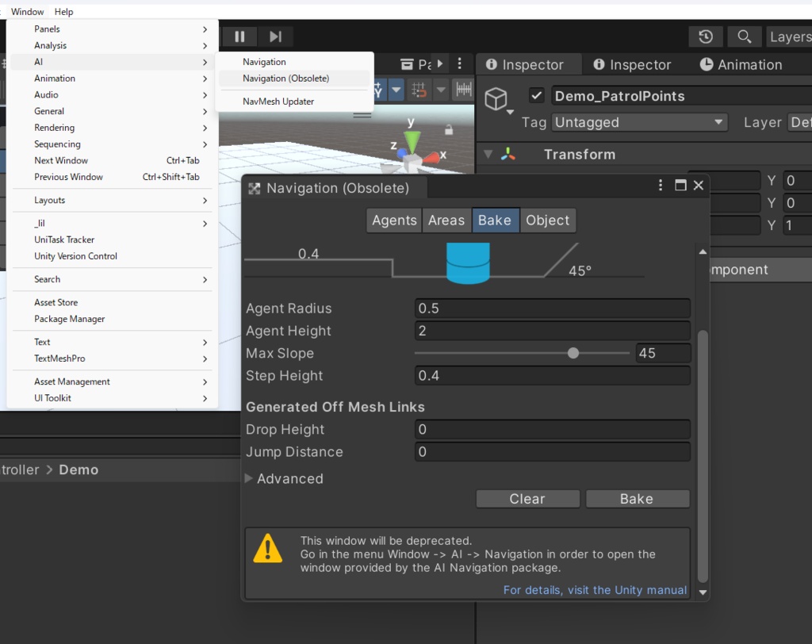Choose Navigation (Obsolete) in the AI submenu

pos(294,79)
